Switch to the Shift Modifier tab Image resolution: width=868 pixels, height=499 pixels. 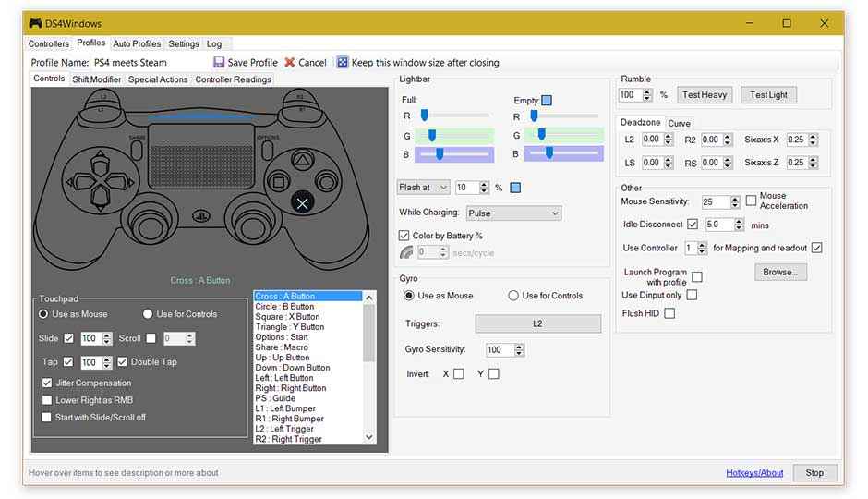point(96,79)
